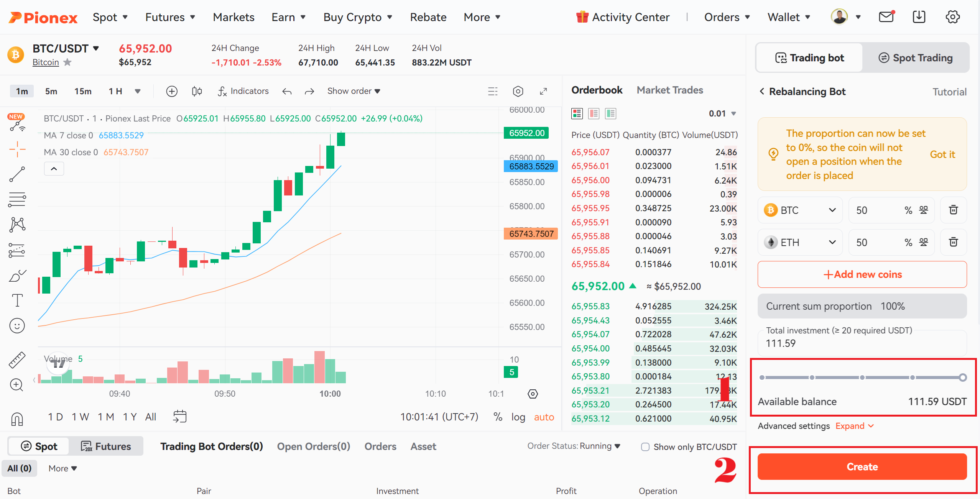Click the Create bot button
Viewport: 980px width, 499px height.
(x=862, y=467)
